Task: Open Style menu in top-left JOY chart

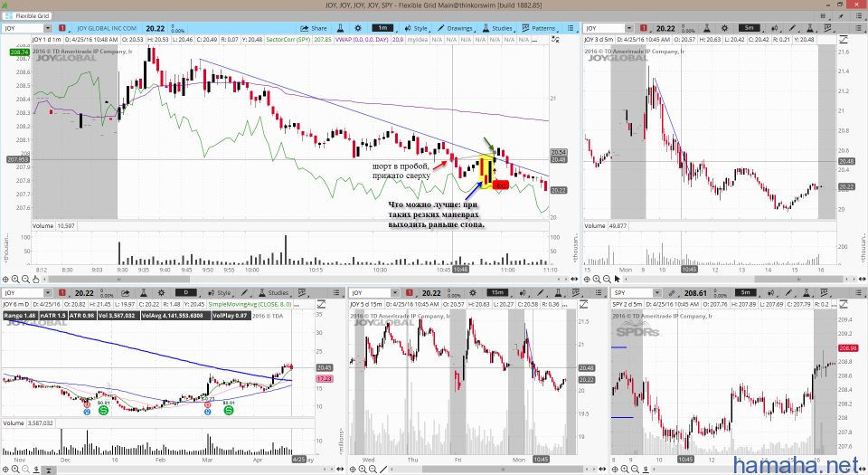Action: (416, 28)
